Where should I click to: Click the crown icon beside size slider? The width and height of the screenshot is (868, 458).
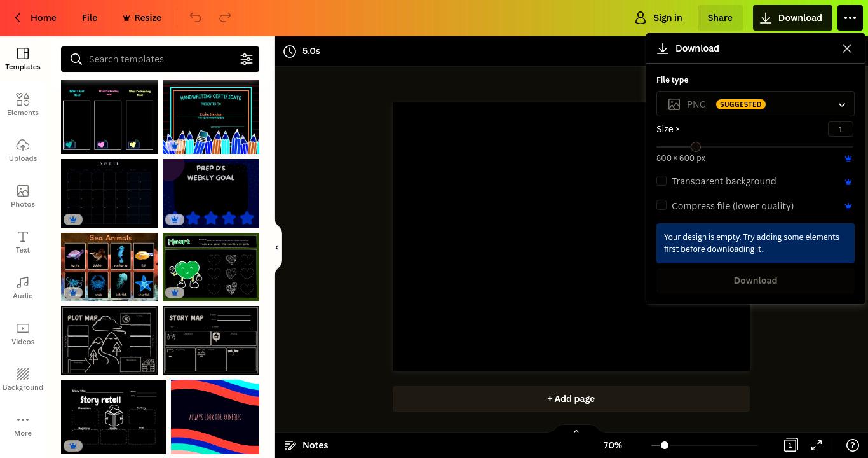pyautogui.click(x=848, y=158)
